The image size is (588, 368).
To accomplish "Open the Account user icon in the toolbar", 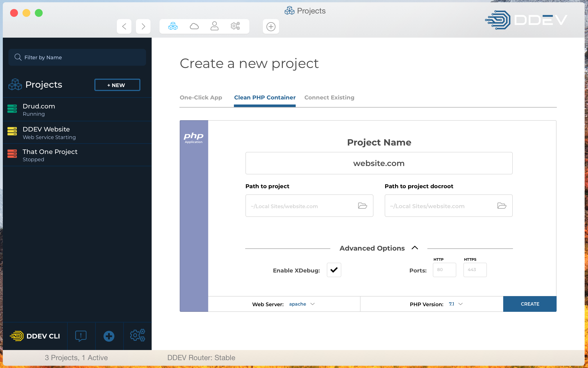I will pyautogui.click(x=215, y=26).
